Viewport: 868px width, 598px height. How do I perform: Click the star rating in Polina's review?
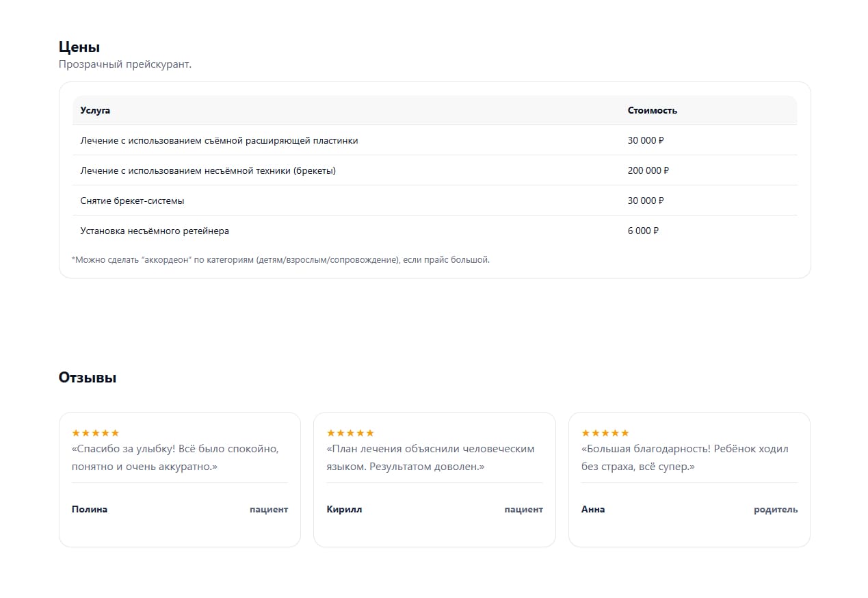point(96,433)
